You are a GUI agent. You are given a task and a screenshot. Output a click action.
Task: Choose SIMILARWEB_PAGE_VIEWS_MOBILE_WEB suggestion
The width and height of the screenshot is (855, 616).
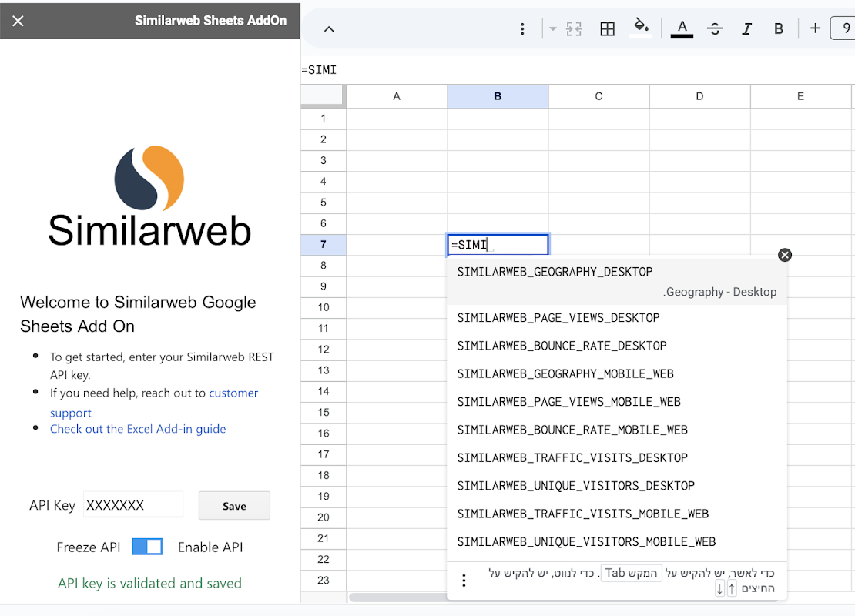click(x=617, y=402)
